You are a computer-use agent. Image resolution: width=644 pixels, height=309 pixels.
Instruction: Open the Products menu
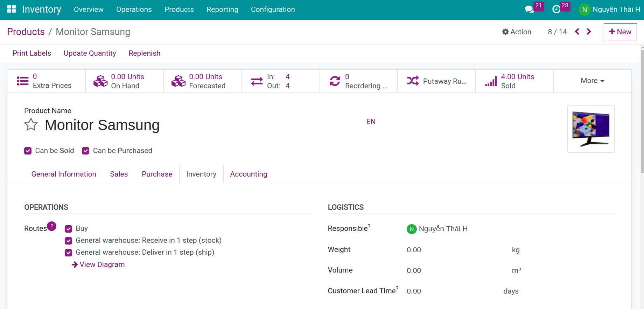[x=179, y=9]
